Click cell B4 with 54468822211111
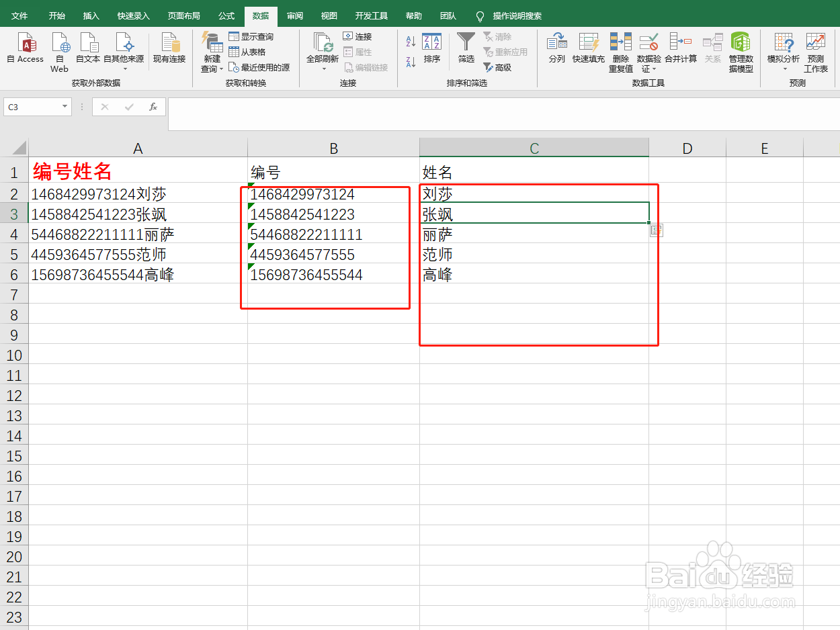The image size is (840, 630). pos(333,234)
